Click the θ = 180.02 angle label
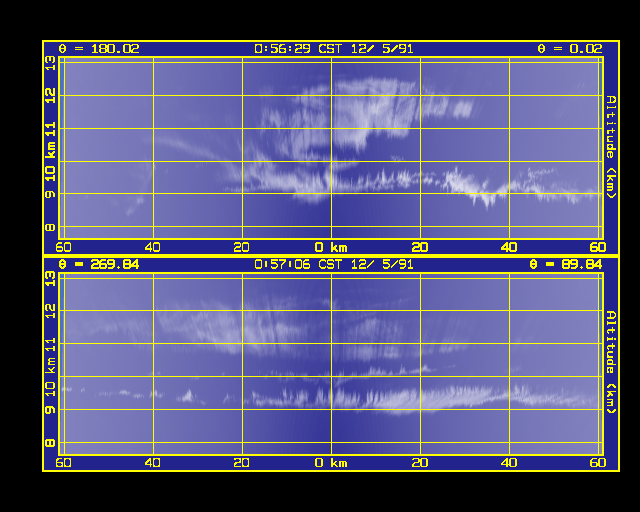This screenshot has width=640, height=512. pyautogui.click(x=99, y=49)
